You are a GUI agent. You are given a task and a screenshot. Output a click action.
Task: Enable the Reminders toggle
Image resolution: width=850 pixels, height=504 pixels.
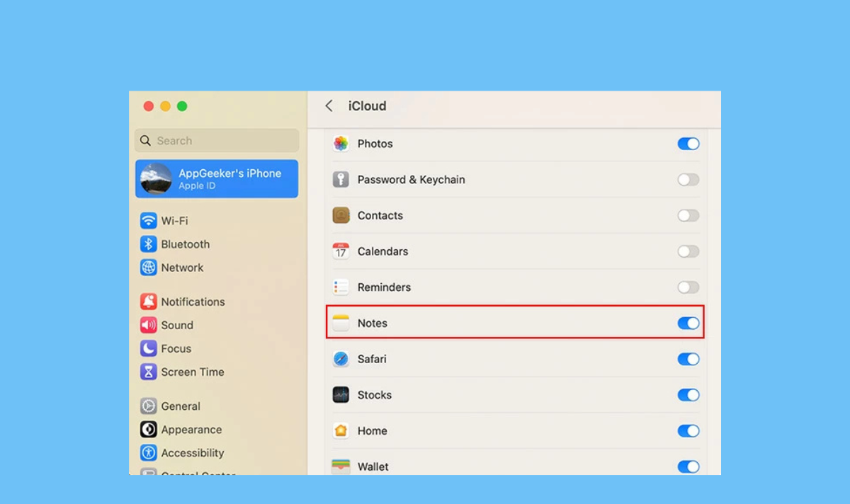(x=688, y=287)
